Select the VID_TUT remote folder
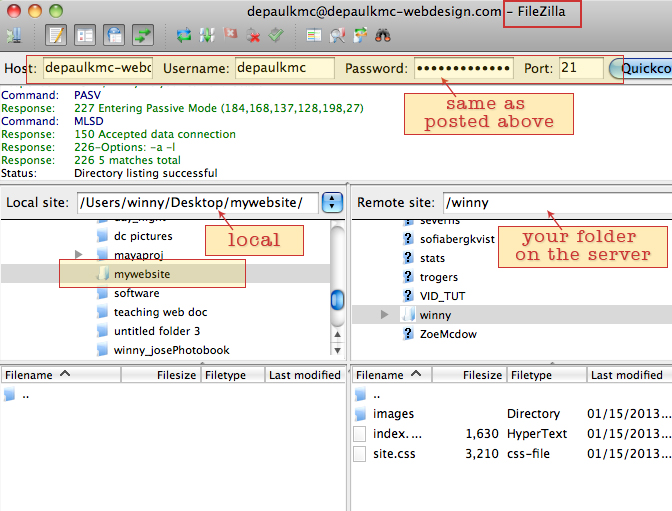Screen dimensions: 672x511 tap(442, 296)
